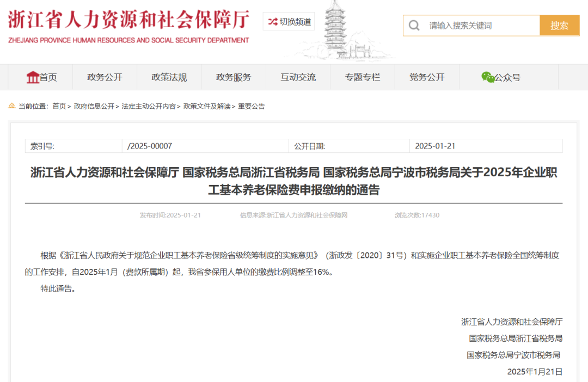Follow the 政府信息公开 breadcrumb link
The image size is (588, 382).
(x=94, y=106)
